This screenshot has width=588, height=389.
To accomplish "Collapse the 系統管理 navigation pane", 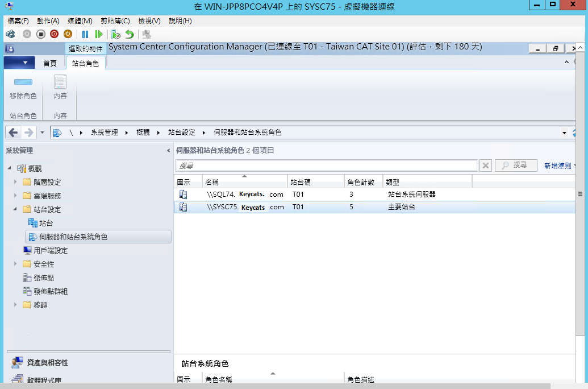I will click(x=168, y=151).
